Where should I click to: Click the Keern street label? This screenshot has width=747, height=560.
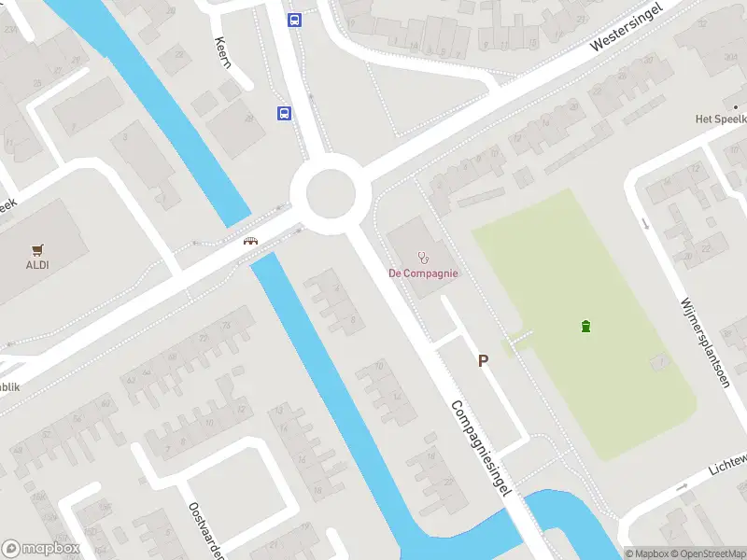[x=223, y=52]
